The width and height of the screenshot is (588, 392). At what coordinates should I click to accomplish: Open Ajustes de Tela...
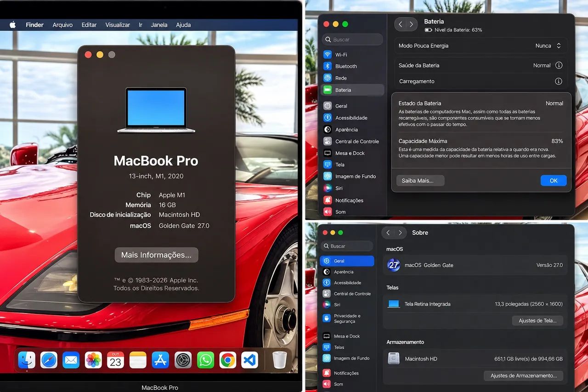point(537,321)
